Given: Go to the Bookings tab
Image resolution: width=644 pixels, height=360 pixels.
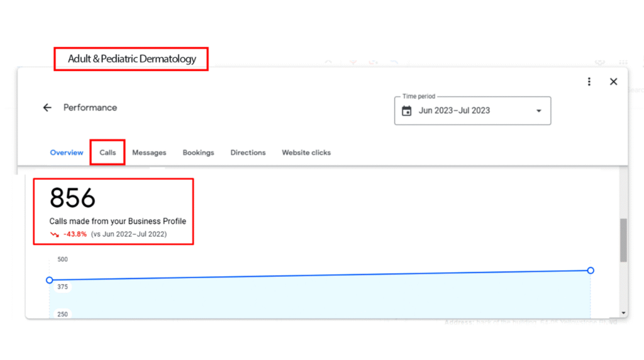Looking at the screenshot, I should point(198,152).
